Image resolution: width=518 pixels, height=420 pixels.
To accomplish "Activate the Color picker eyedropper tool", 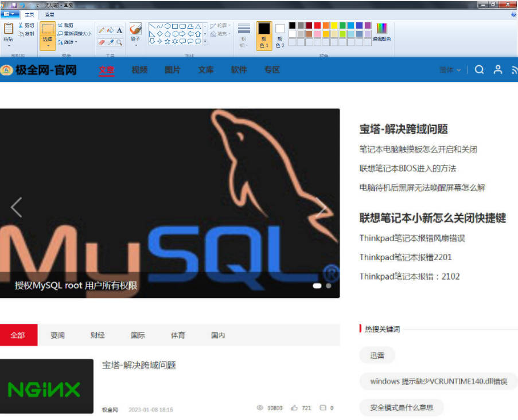I will point(110,42).
